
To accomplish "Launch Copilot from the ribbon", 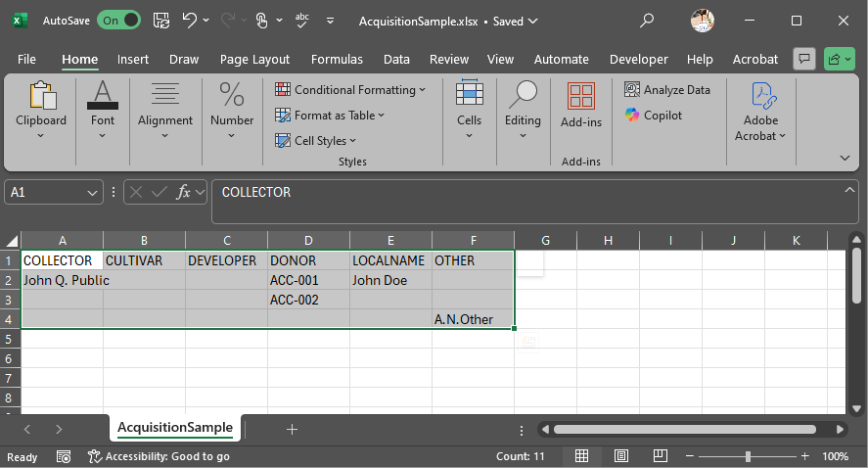I will [x=653, y=115].
